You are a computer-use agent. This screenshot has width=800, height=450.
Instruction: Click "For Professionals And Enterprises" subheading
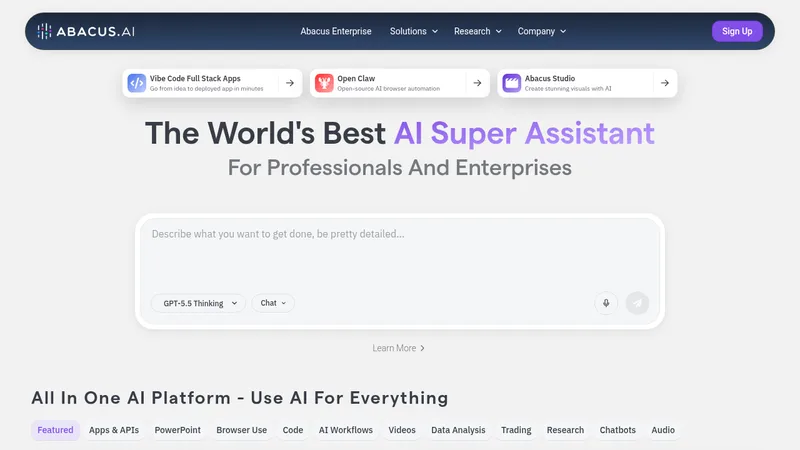(399, 168)
